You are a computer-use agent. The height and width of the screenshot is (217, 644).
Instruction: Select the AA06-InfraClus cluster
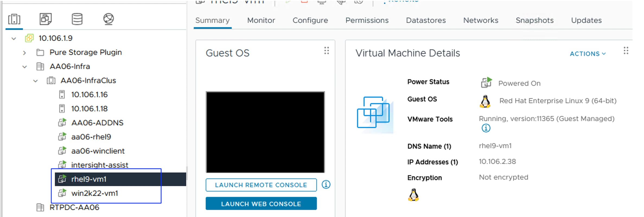point(88,81)
